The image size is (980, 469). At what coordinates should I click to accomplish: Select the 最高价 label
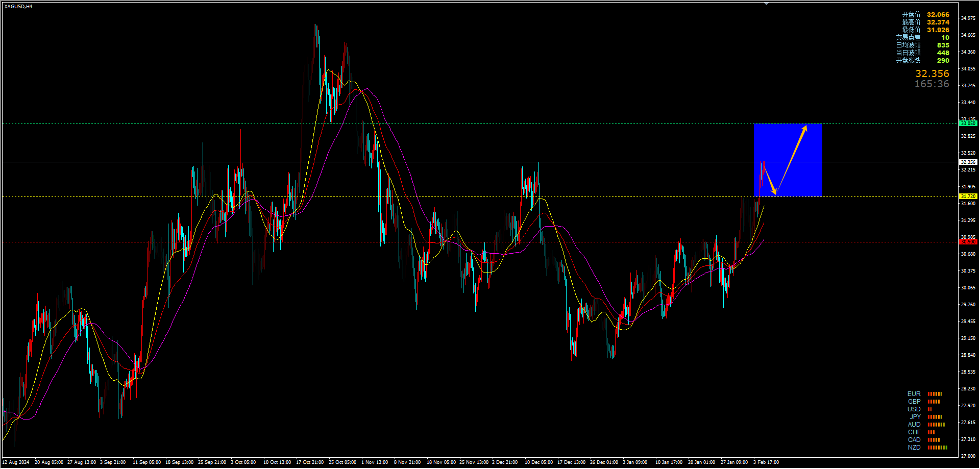coord(911,22)
